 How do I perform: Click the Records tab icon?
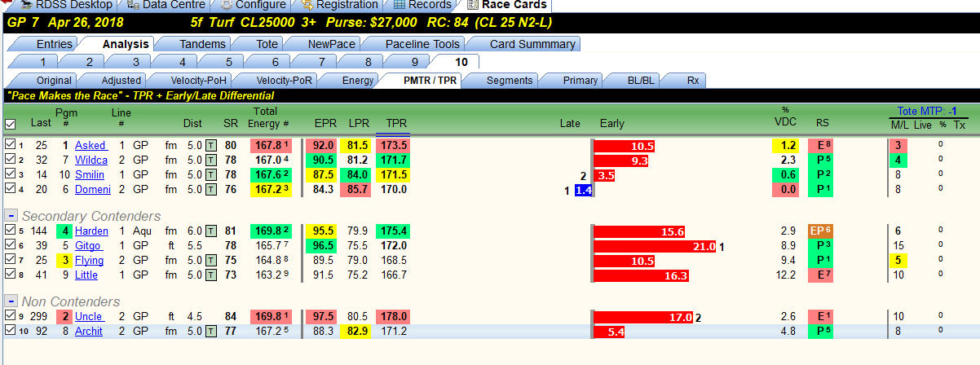[x=399, y=5]
